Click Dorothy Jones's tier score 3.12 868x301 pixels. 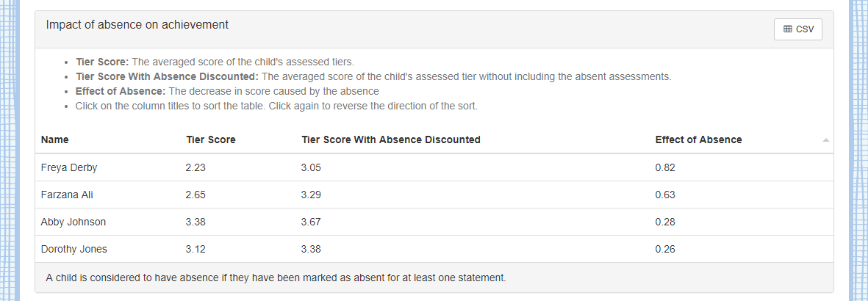(196, 249)
